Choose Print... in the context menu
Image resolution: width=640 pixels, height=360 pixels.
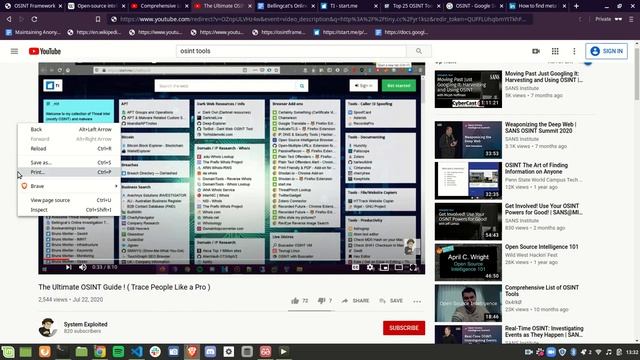[x=69, y=172]
